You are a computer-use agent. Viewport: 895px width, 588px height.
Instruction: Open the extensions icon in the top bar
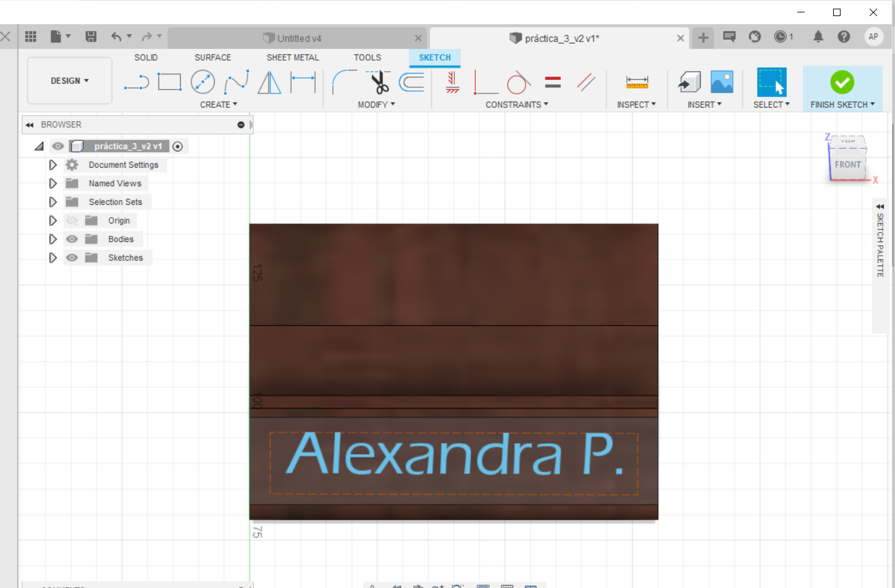pos(754,37)
